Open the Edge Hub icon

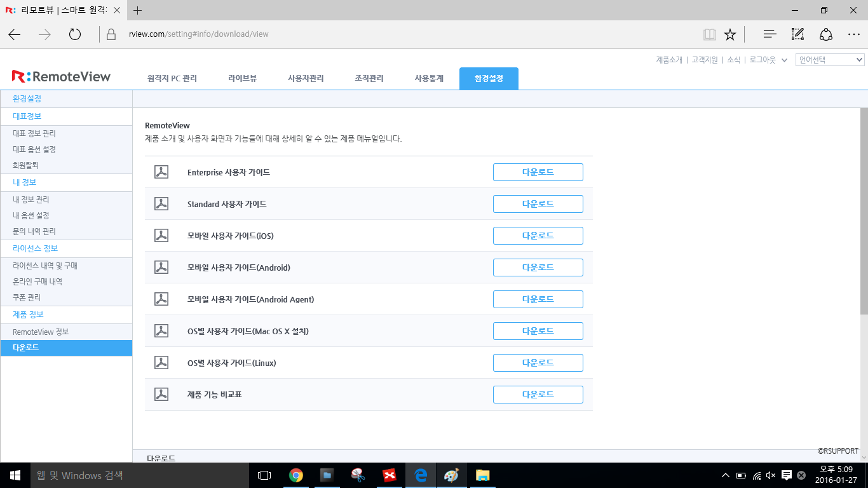coord(770,34)
